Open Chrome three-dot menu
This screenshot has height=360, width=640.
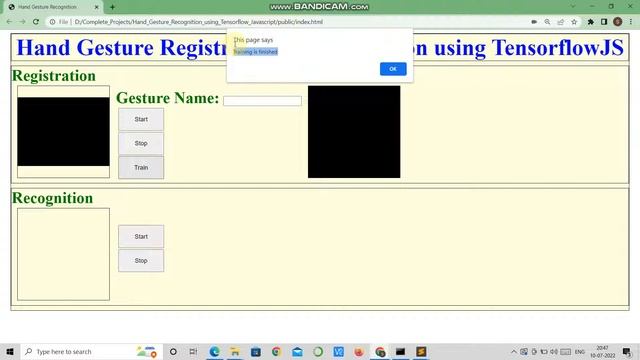pyautogui.click(x=631, y=22)
